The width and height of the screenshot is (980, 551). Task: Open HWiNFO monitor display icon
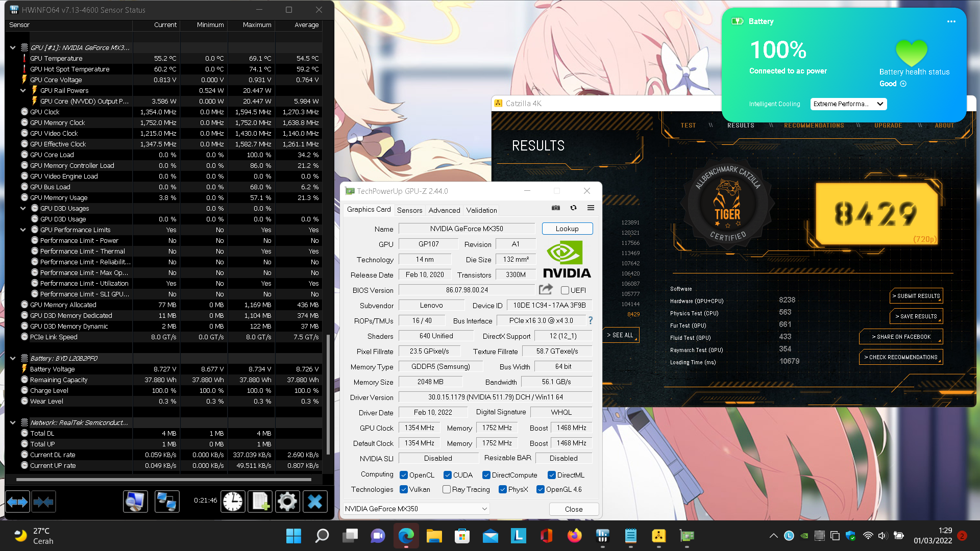pyautogui.click(x=135, y=502)
